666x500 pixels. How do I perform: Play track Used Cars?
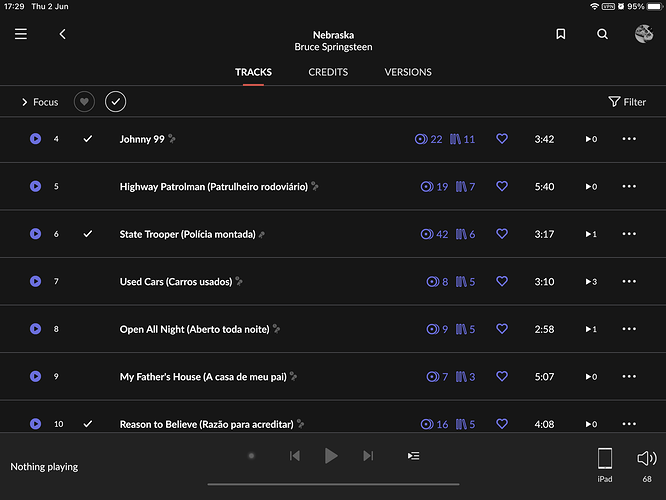click(x=35, y=282)
